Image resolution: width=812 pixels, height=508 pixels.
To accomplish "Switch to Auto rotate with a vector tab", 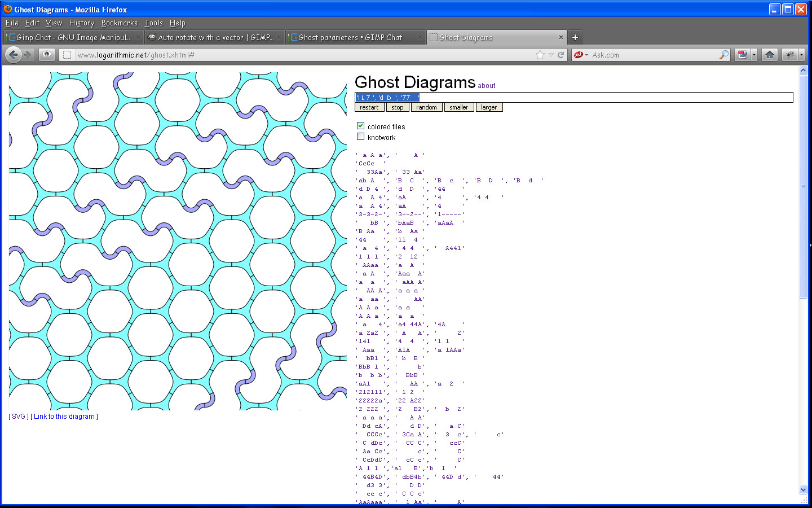I will pyautogui.click(x=214, y=37).
